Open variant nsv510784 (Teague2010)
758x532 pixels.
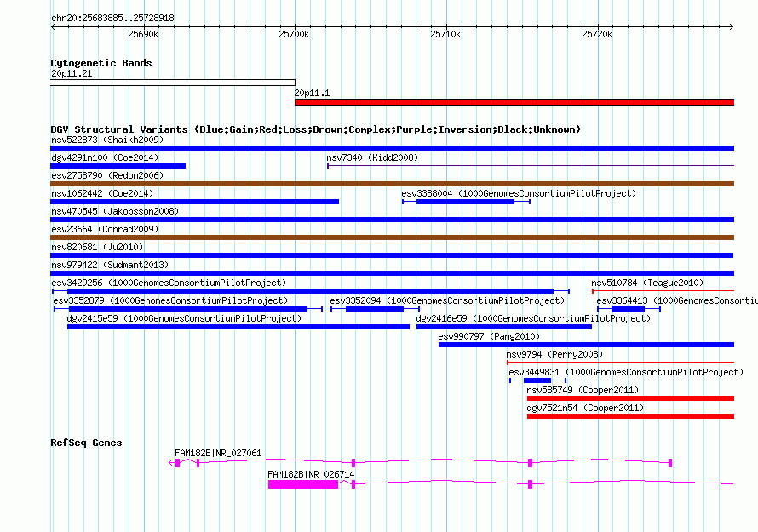point(647,283)
